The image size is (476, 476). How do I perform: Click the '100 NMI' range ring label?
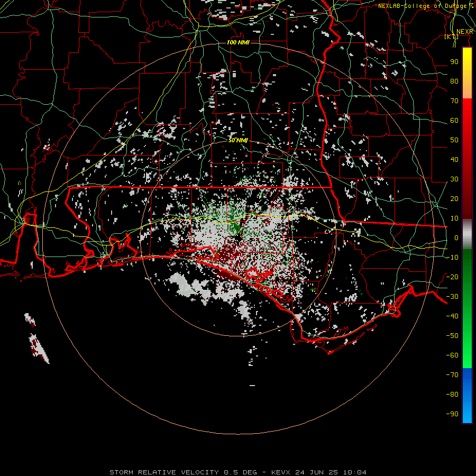238,42
